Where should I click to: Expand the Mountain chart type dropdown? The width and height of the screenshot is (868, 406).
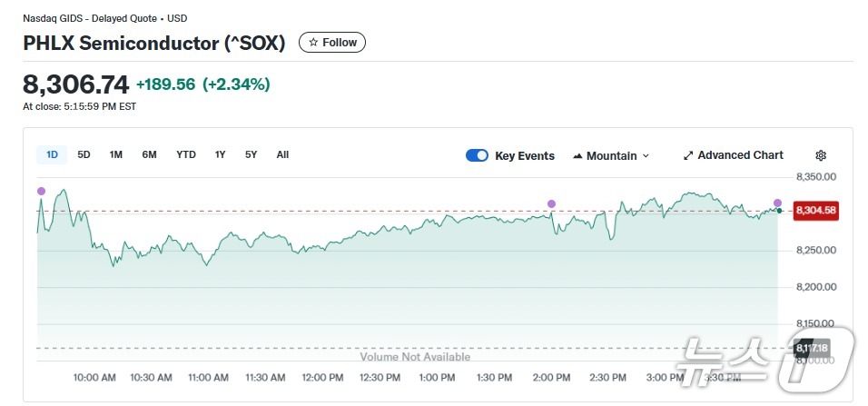646,156
